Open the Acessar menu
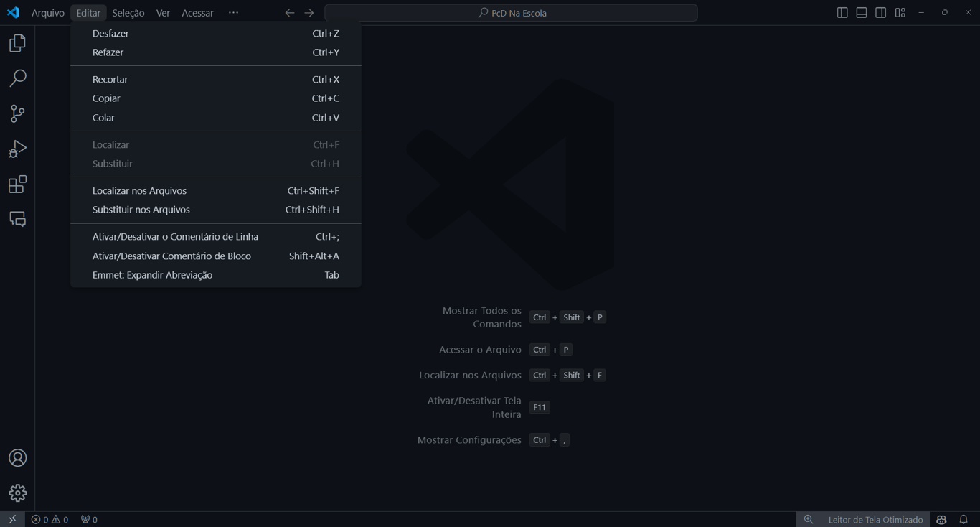This screenshot has width=980, height=527. (x=197, y=13)
